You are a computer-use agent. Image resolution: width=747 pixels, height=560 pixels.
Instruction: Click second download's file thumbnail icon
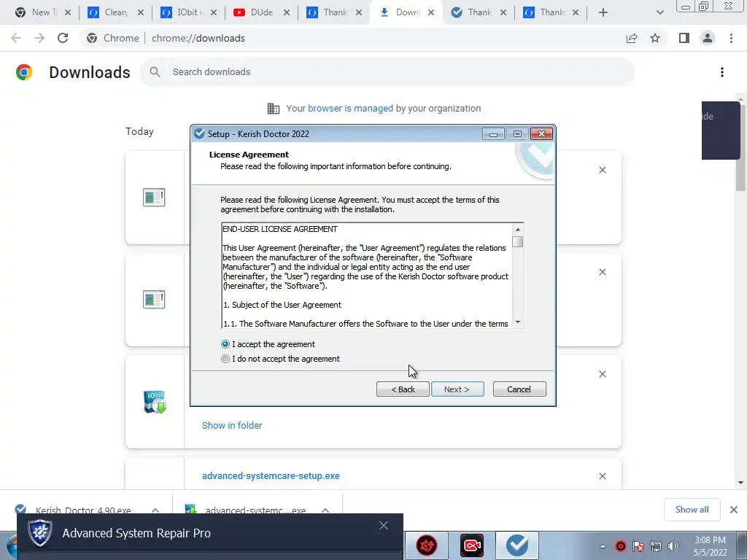click(x=154, y=300)
